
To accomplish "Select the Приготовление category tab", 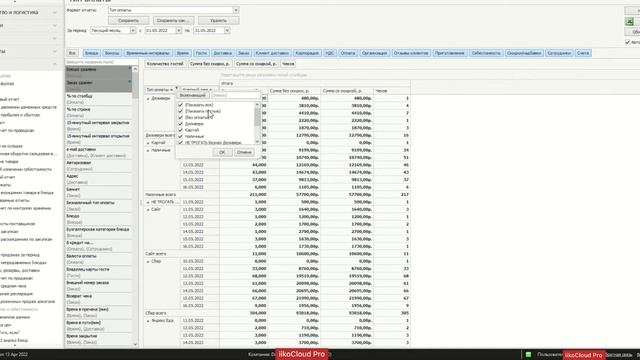I will (449, 53).
